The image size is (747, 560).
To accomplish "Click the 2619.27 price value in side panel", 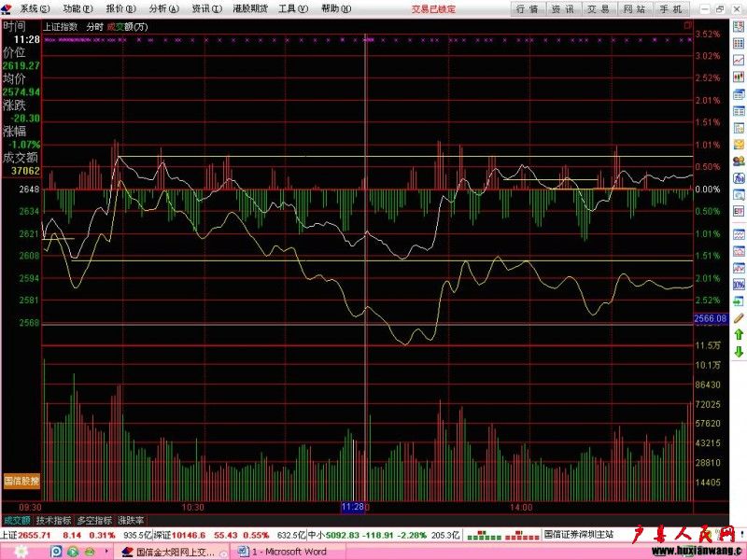I will tap(21, 65).
